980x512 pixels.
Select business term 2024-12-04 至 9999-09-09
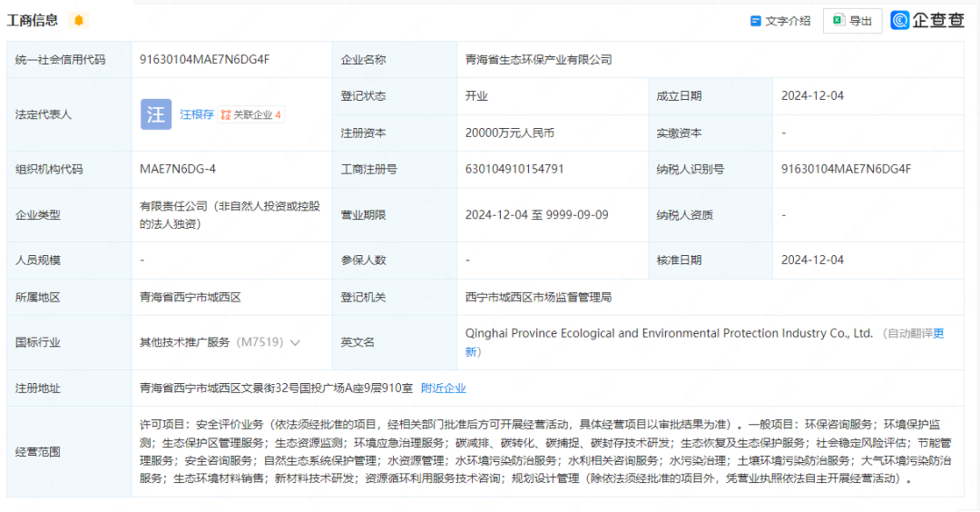pyautogui.click(x=536, y=215)
